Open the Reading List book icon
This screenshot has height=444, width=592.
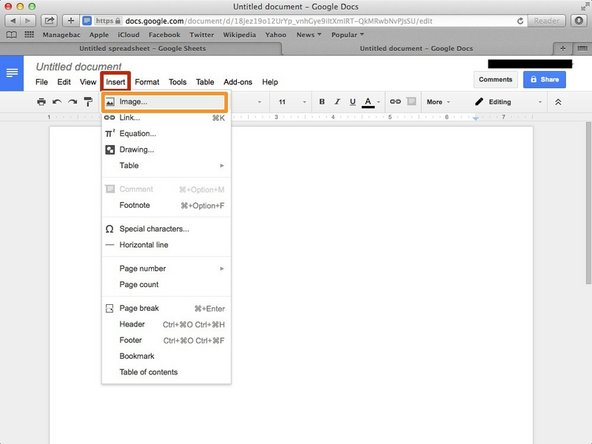(12, 35)
